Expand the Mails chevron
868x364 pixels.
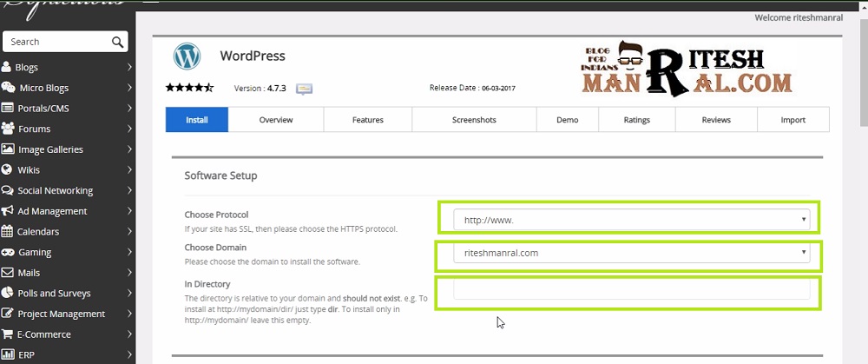coord(129,273)
